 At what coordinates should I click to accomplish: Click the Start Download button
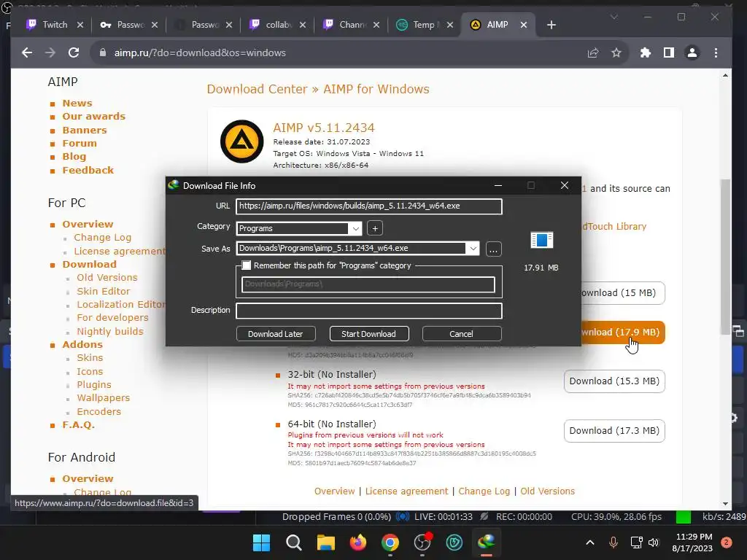pos(368,334)
